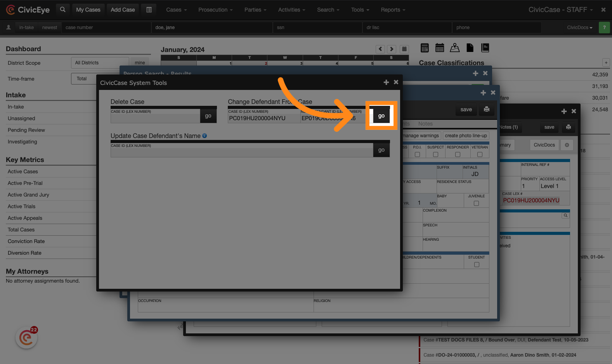This screenshot has width=612, height=364.
Task: Open the list view icon beside Add Case
Action: tap(149, 10)
